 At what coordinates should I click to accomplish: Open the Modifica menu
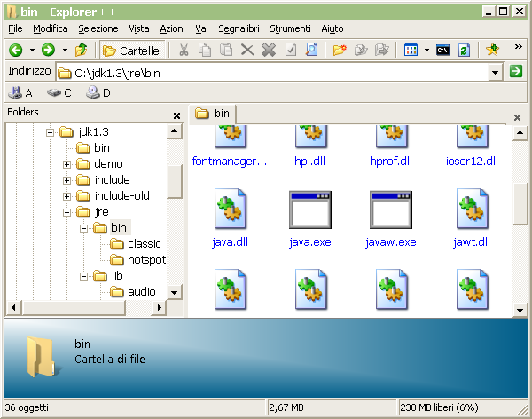[51, 28]
